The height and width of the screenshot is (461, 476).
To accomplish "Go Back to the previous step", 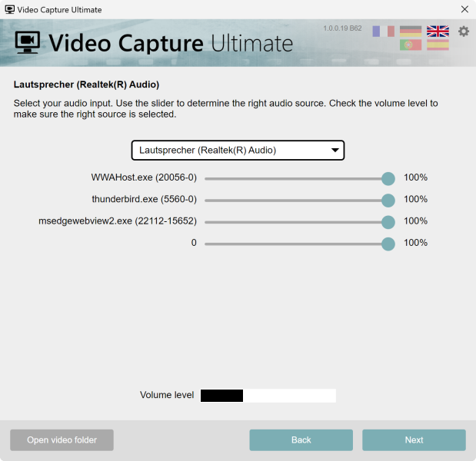I will pos(301,440).
